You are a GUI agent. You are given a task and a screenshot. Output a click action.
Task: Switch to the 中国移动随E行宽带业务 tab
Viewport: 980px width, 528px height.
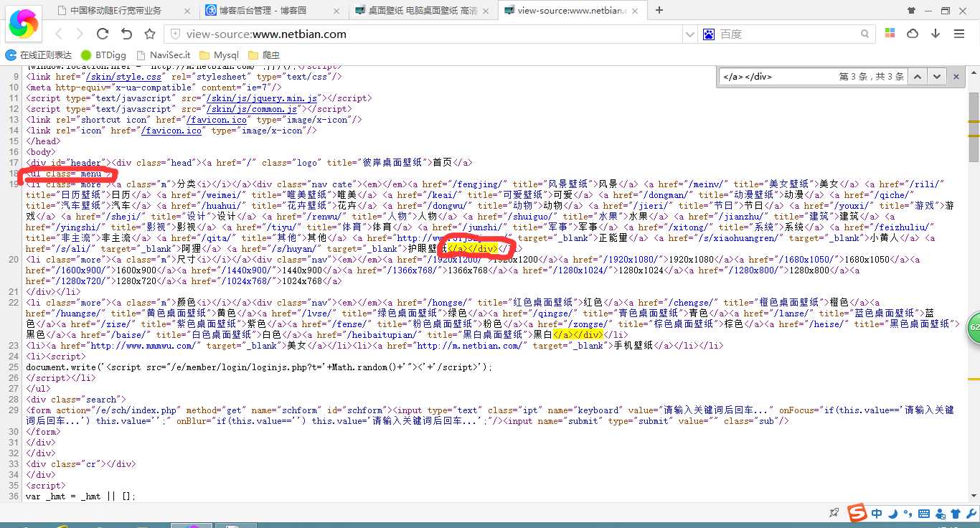tap(124, 10)
